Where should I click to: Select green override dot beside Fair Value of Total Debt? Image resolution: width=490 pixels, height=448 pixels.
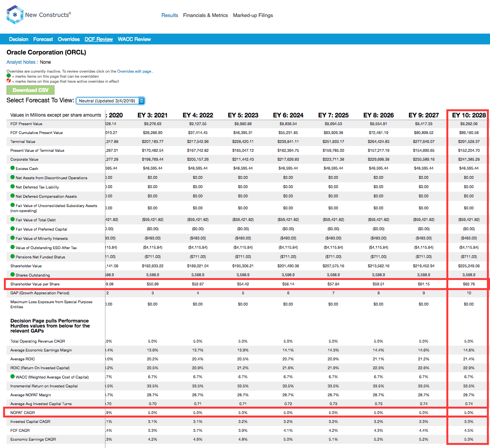(13, 219)
